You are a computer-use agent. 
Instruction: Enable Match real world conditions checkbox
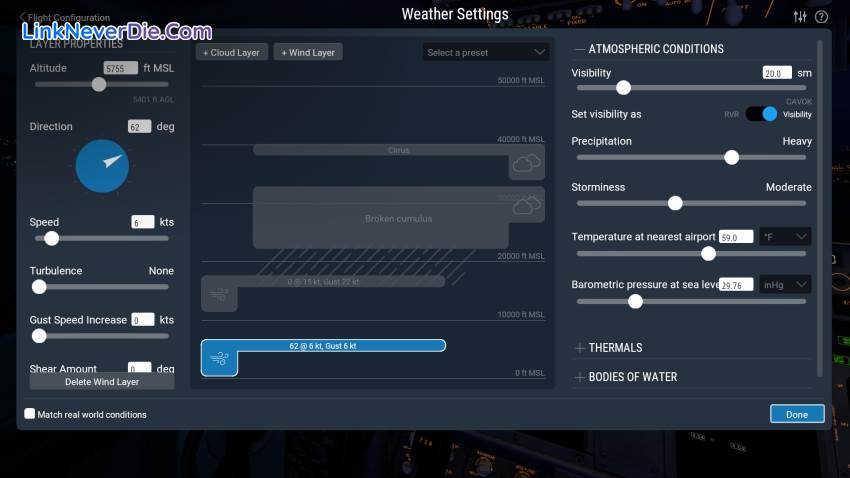point(30,414)
